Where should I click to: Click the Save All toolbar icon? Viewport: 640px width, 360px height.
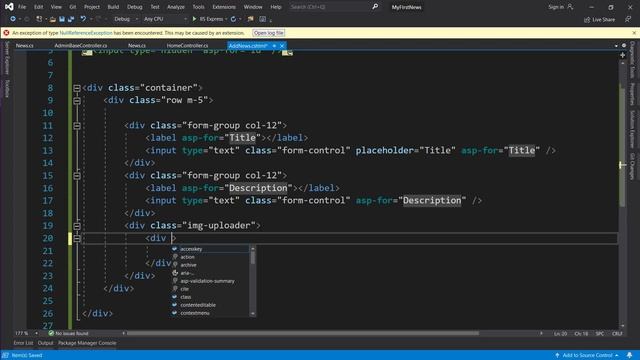[71, 19]
